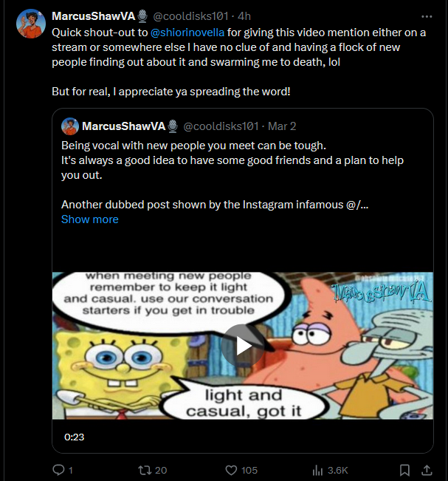Repost this tweet via the retweet icon
Viewport: 448px width, 481px height.
144,470
